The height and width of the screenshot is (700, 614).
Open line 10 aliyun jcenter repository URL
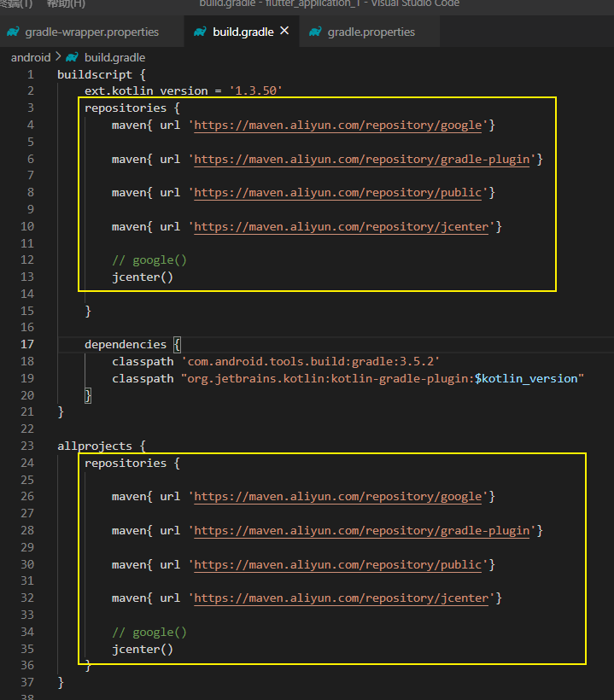(342, 227)
